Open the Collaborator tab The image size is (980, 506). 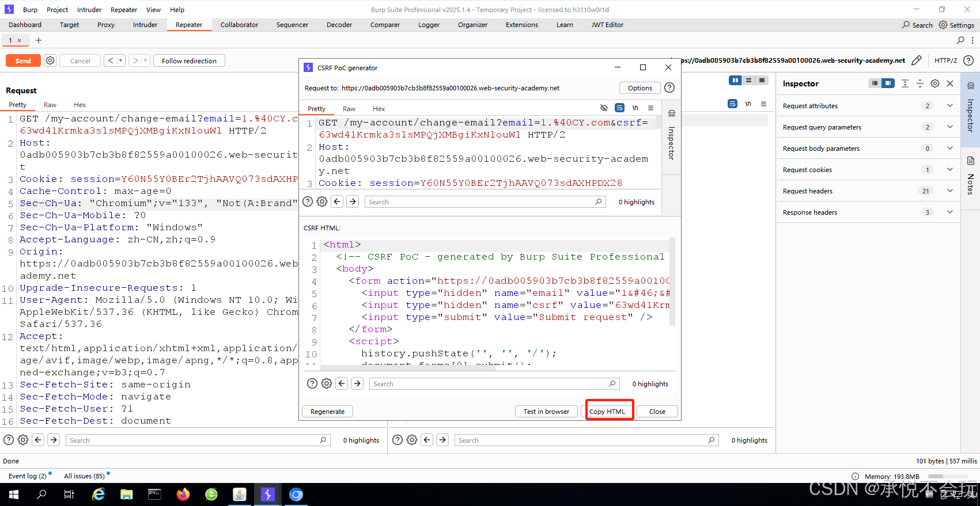(x=239, y=25)
